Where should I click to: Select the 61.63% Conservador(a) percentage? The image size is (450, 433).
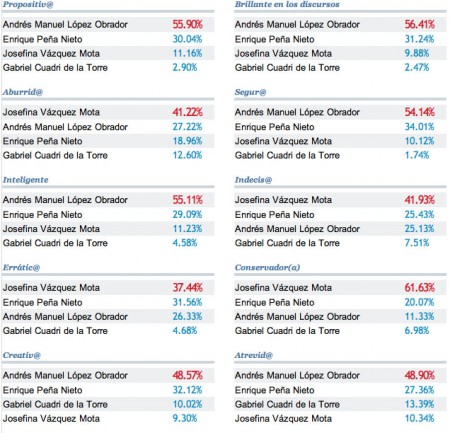pyautogui.click(x=419, y=287)
